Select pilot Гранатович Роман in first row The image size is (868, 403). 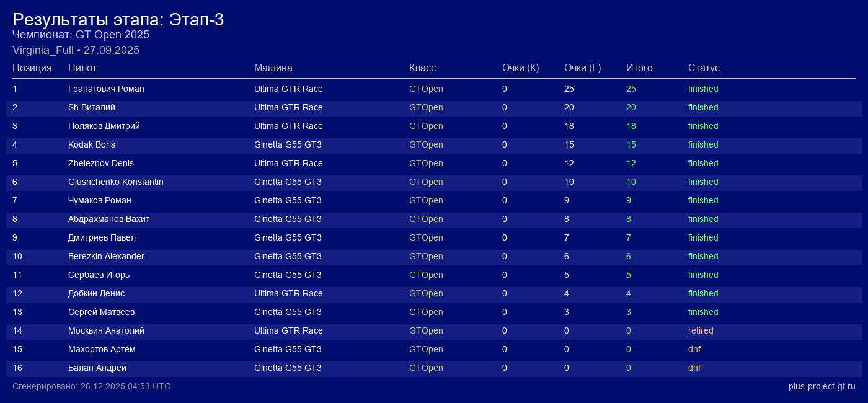click(x=106, y=89)
